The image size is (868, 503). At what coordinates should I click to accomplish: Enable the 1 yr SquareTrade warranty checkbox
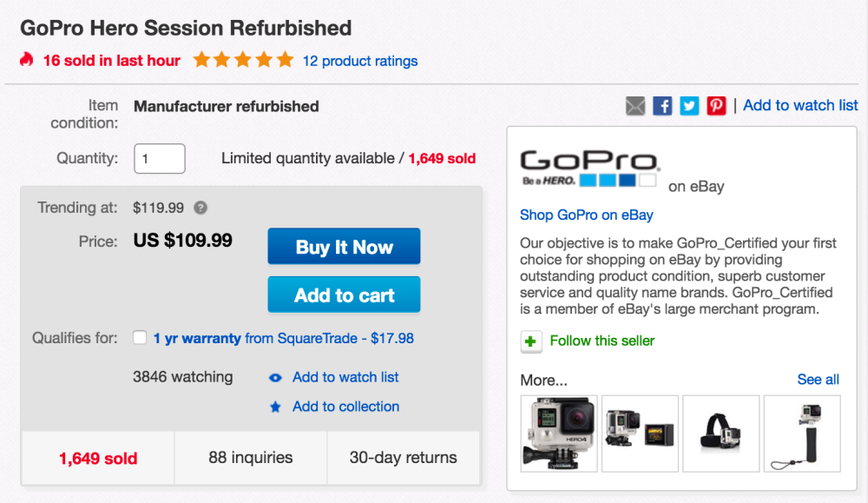[x=140, y=338]
